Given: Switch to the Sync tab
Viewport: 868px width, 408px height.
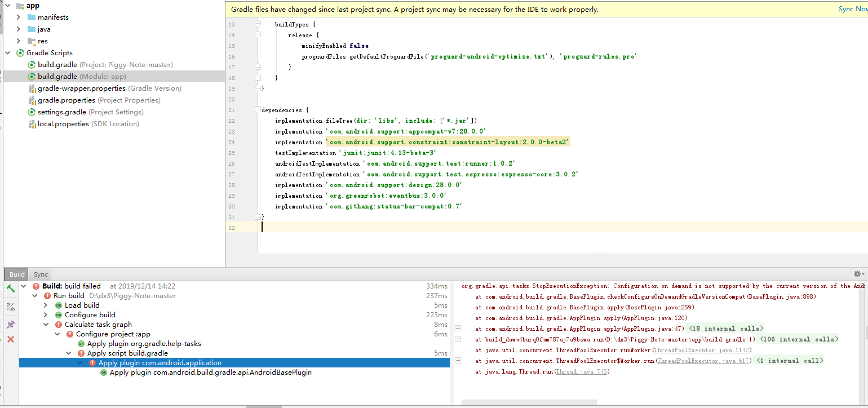Looking at the screenshot, I should tap(41, 274).
